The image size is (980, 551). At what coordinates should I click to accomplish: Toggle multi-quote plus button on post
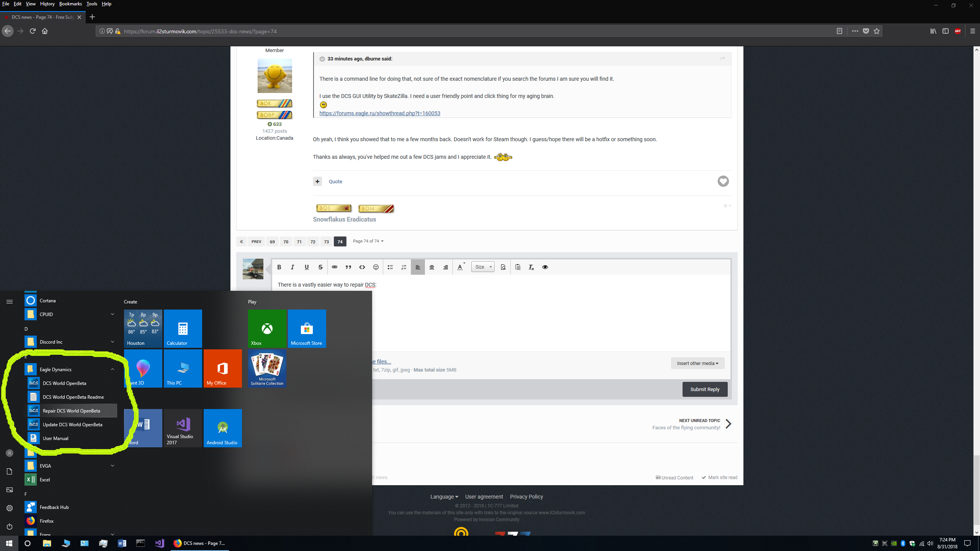pos(317,181)
